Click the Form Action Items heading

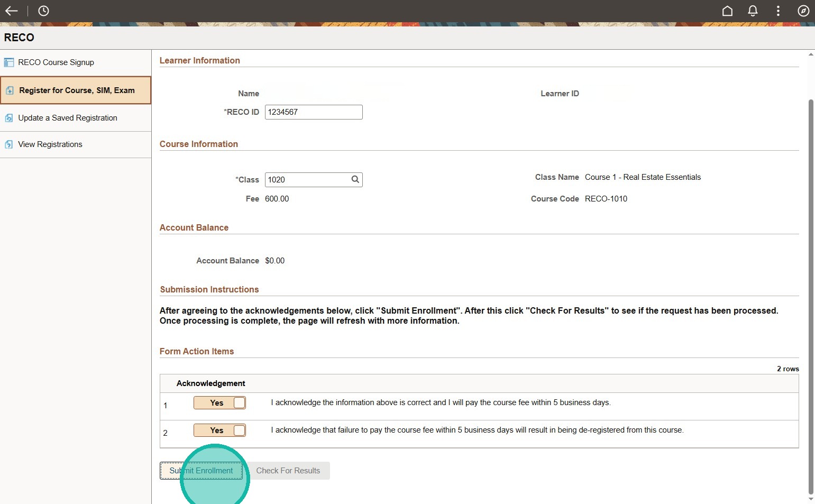(197, 352)
